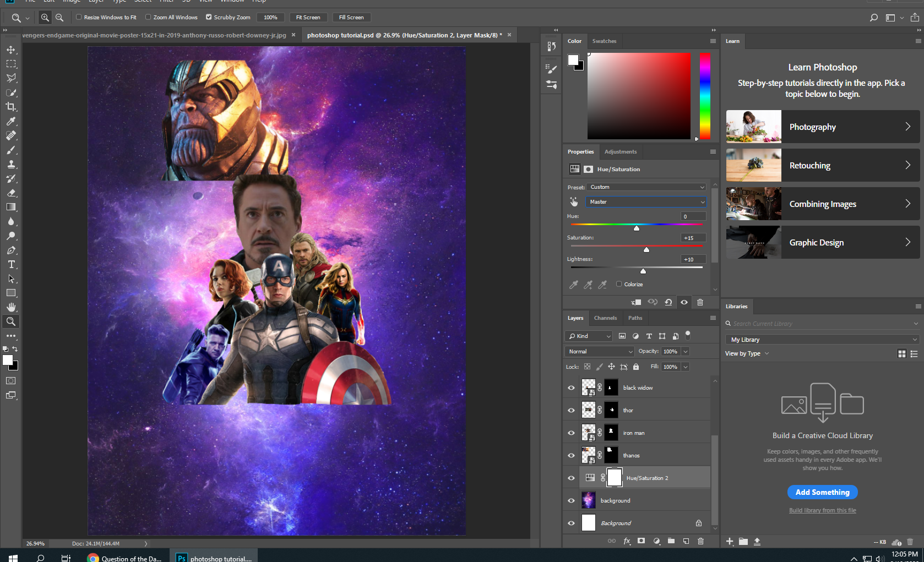Select the Path Selection tool

click(x=11, y=279)
